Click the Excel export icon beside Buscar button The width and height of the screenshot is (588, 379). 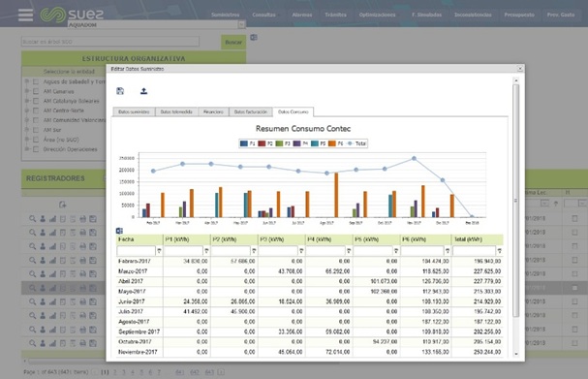click(254, 37)
